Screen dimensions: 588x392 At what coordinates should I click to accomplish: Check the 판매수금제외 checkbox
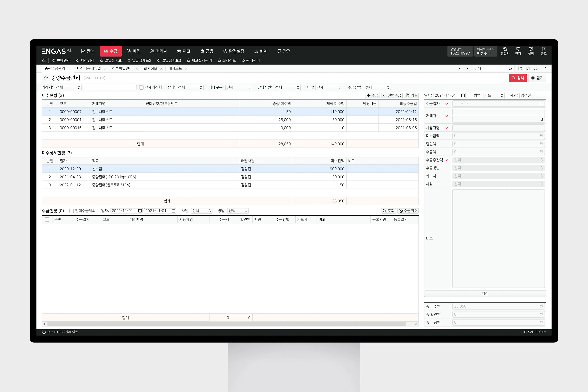coord(72,211)
